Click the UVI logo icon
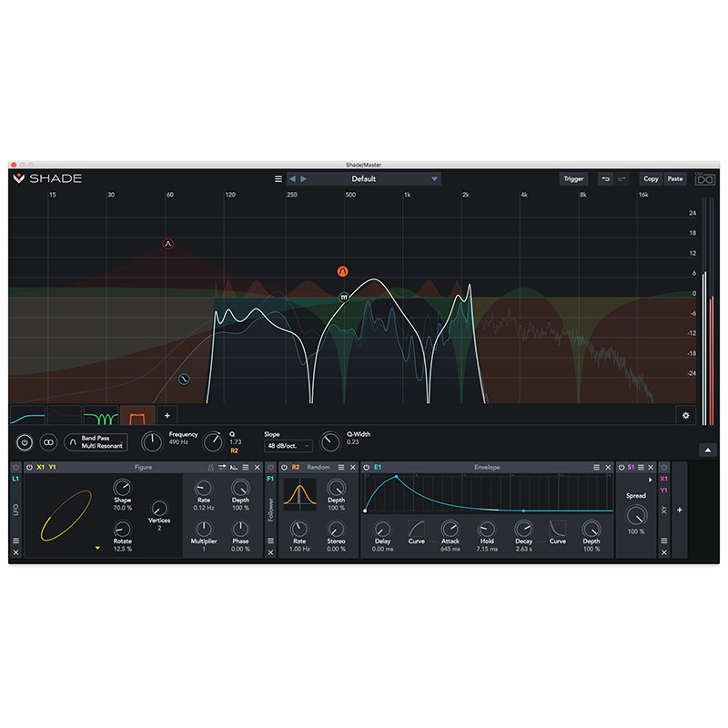The width and height of the screenshot is (728, 728). tap(704, 178)
